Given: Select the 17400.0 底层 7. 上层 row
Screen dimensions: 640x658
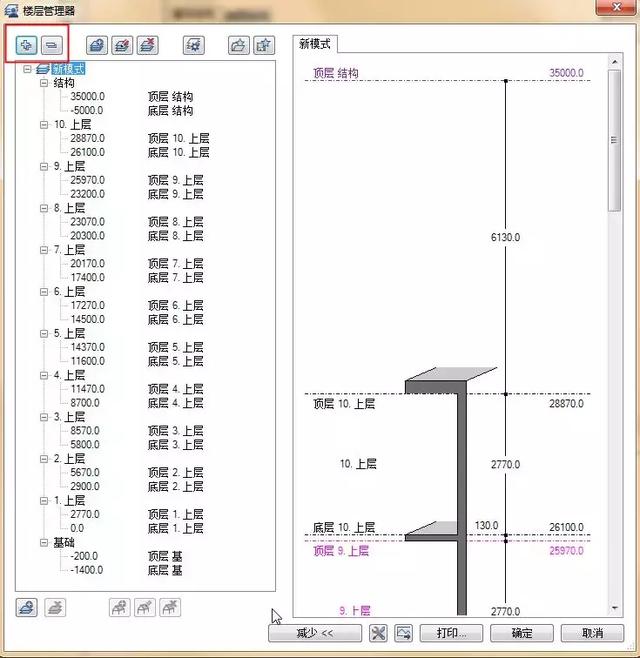Looking at the screenshot, I should coord(137,277).
